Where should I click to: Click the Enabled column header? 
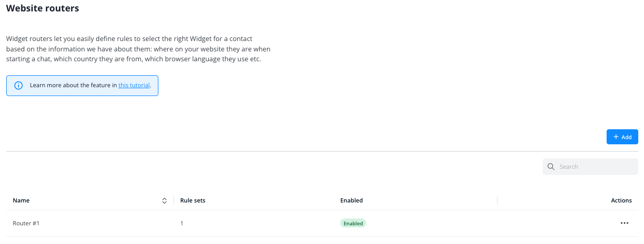click(352, 200)
